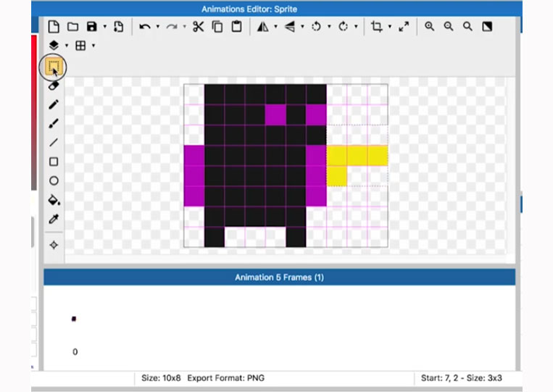Screen dimensions: 553x392
Task: Expand horizontal flip options arrow
Action: [x=276, y=26]
